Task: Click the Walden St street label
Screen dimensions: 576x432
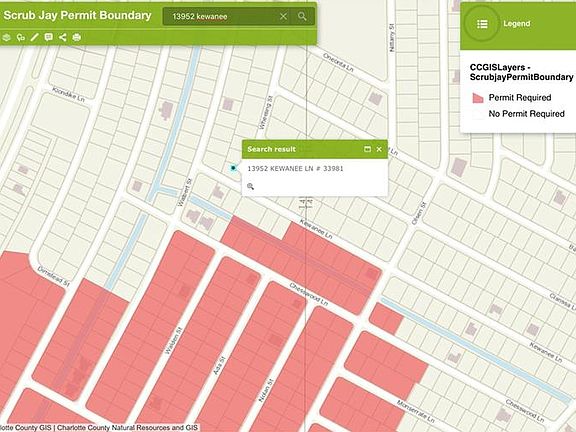Action: (x=173, y=341)
